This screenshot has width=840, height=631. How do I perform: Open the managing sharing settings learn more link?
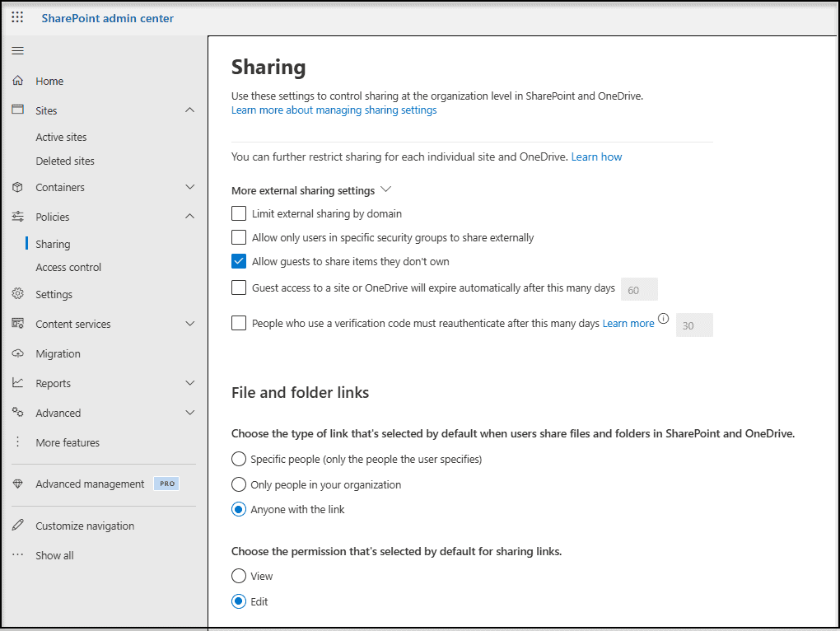pos(334,110)
